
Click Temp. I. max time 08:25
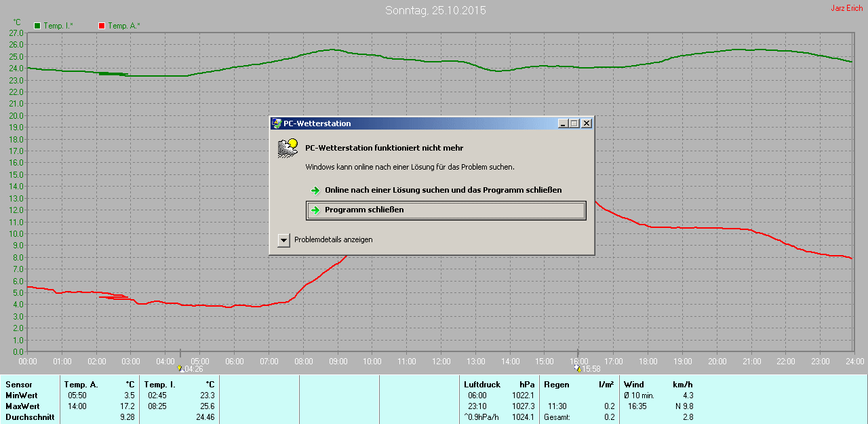(x=157, y=406)
